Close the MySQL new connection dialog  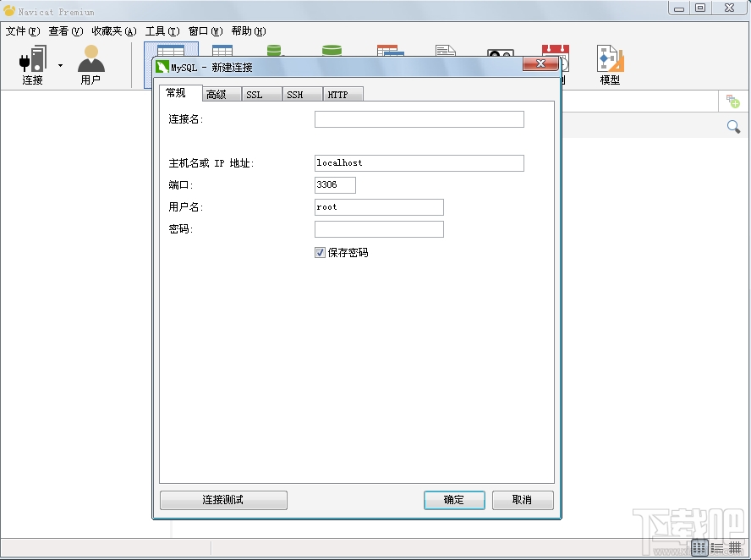pos(540,63)
